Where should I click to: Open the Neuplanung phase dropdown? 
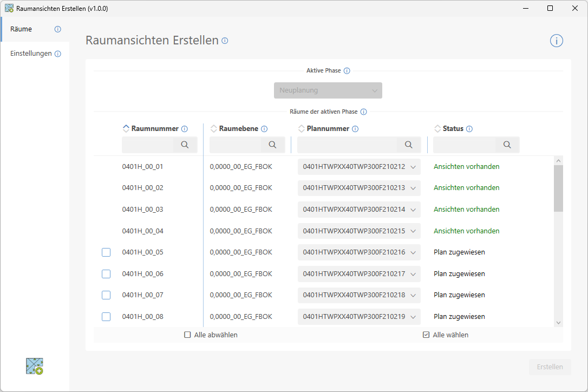click(328, 90)
